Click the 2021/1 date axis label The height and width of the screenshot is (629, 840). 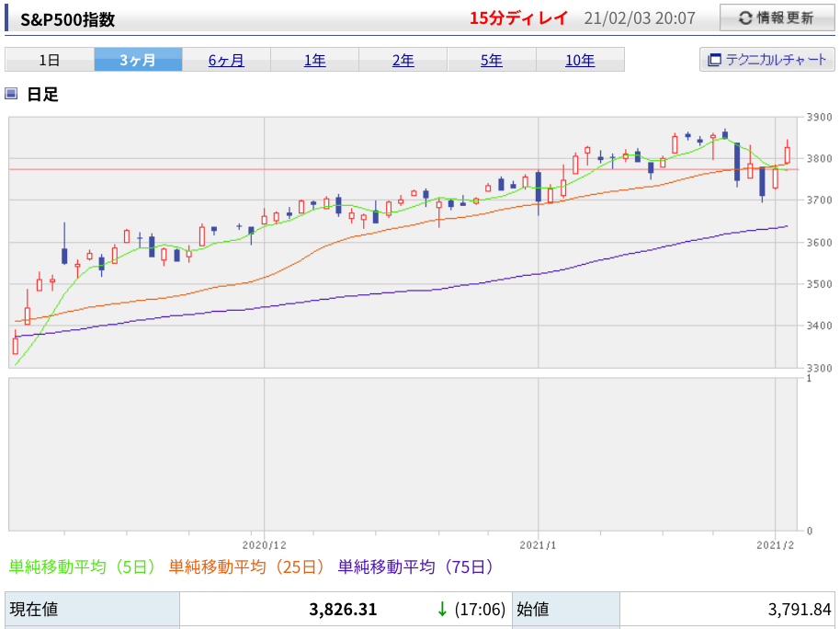click(538, 544)
